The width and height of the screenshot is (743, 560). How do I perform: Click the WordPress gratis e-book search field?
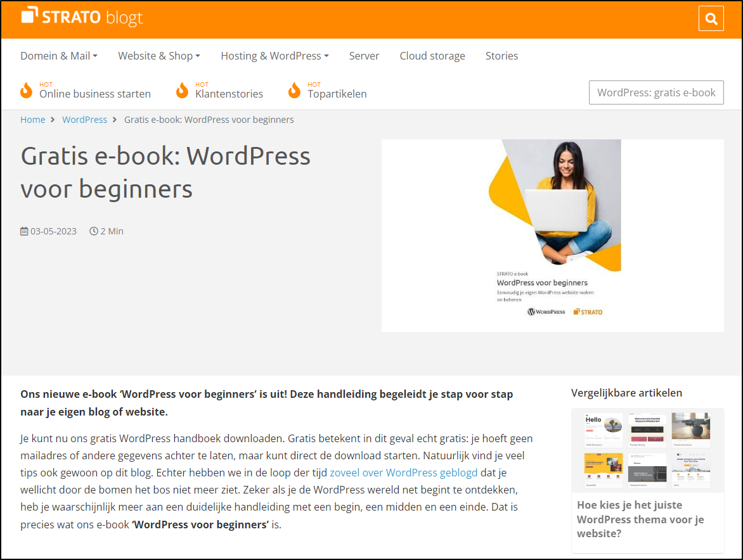click(x=656, y=92)
